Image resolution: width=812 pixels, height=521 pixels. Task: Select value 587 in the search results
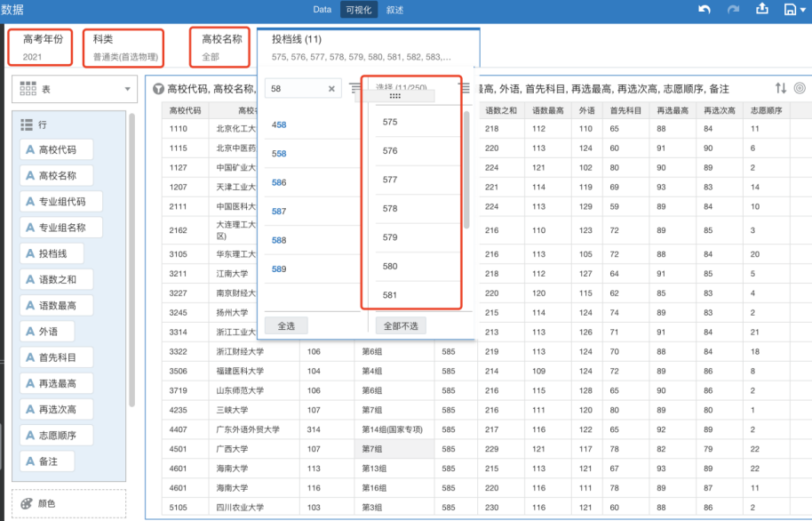pos(312,211)
